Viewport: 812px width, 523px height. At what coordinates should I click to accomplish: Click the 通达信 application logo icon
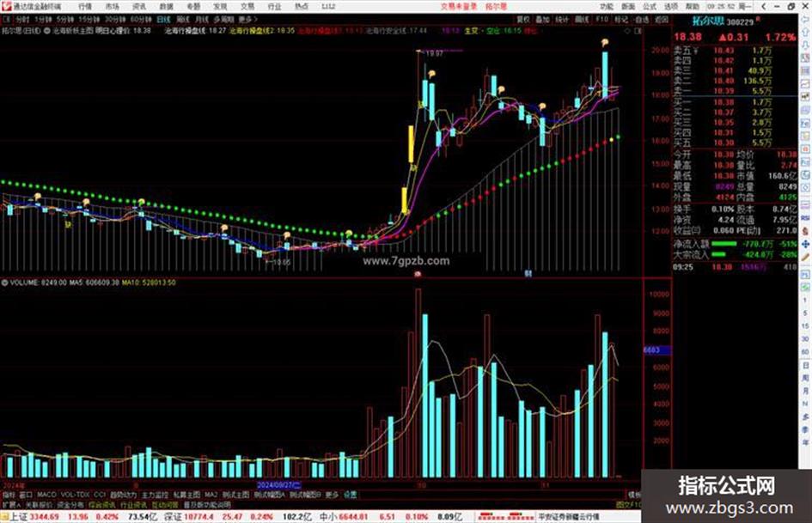pos(6,6)
